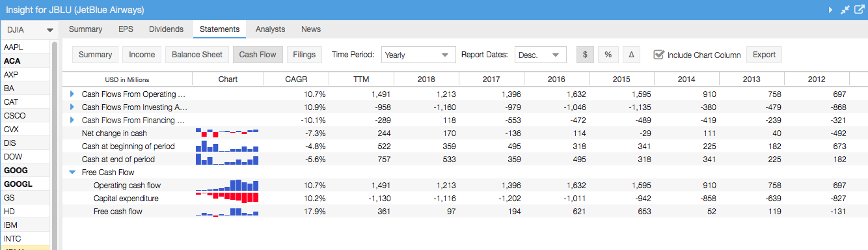This screenshot has height=250, width=868.
Task: Select IBM in ticker list
Action: [x=25, y=225]
